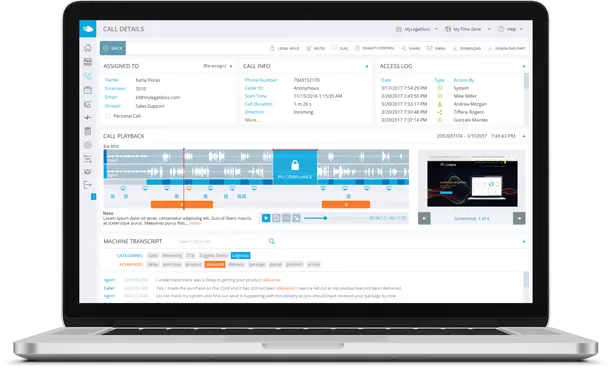Viewport: 611px width, 373px height.
Task: Click Legal Hold in the toolbar
Action: (284, 48)
